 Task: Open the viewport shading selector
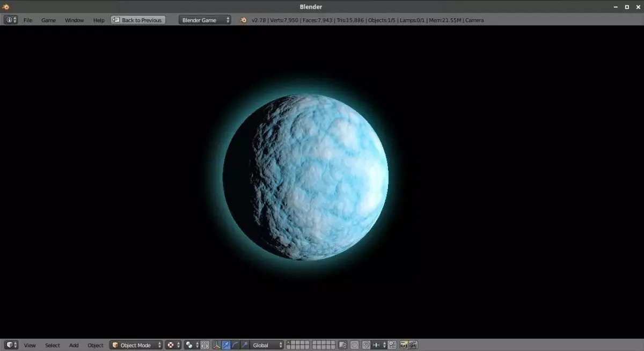point(173,345)
